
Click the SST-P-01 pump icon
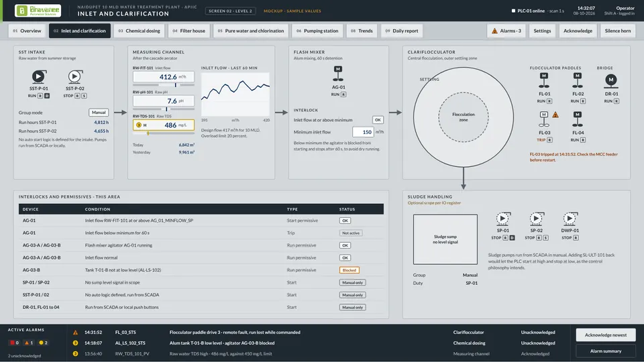coord(39,76)
